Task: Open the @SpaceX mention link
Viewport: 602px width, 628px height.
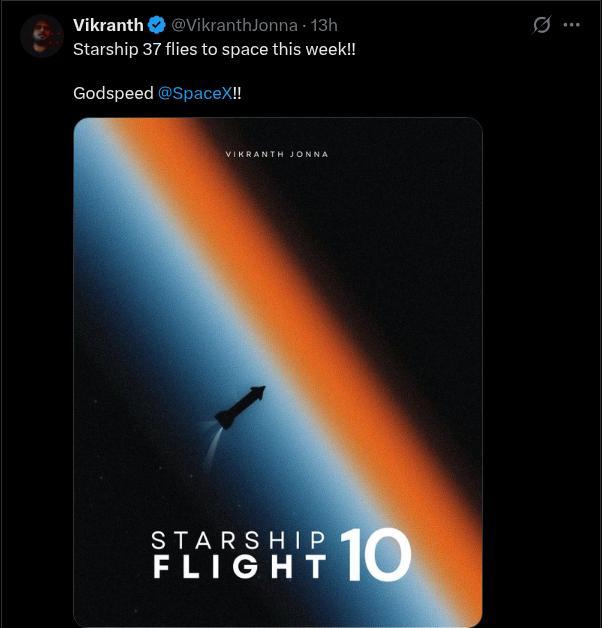Action: [x=195, y=94]
